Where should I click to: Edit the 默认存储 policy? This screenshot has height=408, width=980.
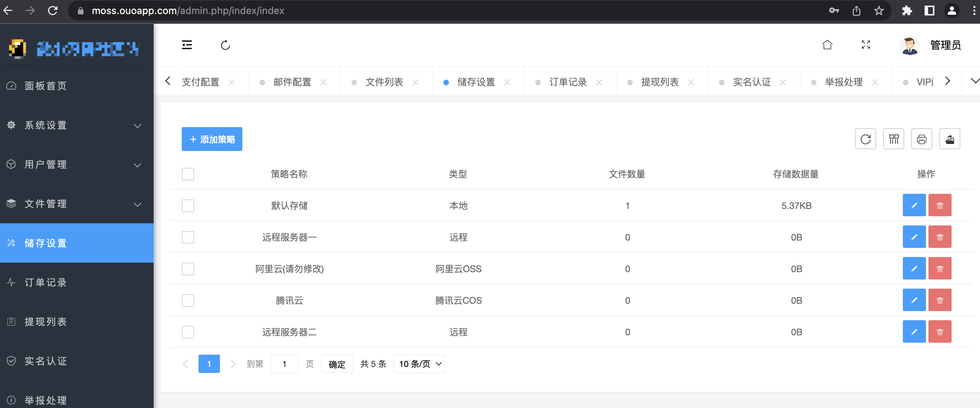pos(914,205)
